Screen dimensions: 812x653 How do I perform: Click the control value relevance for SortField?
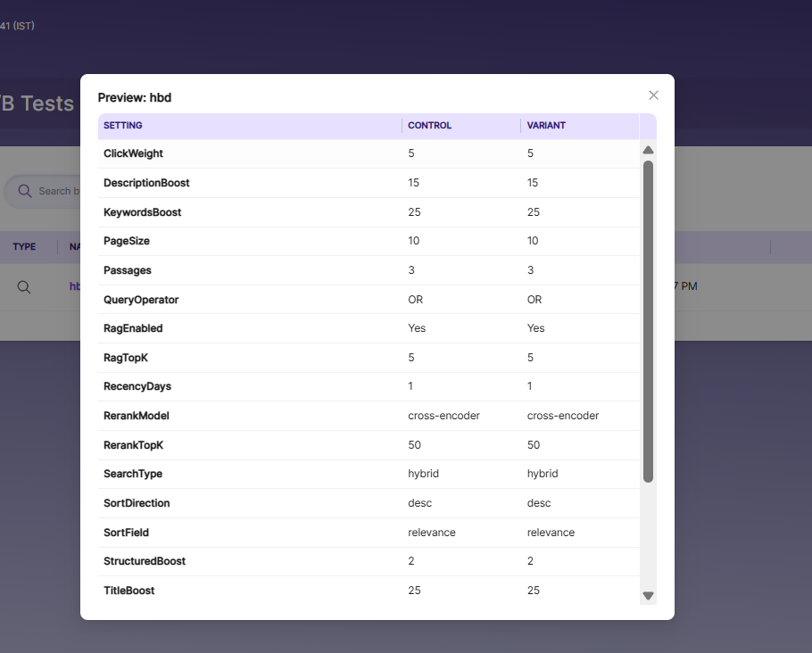pos(432,533)
